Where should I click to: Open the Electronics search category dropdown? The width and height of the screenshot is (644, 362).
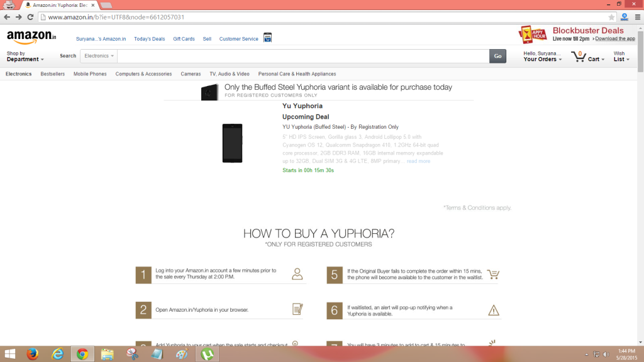coord(99,56)
